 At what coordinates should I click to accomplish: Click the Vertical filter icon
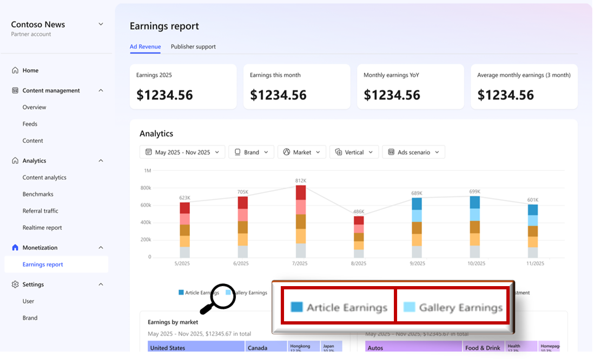coord(338,153)
